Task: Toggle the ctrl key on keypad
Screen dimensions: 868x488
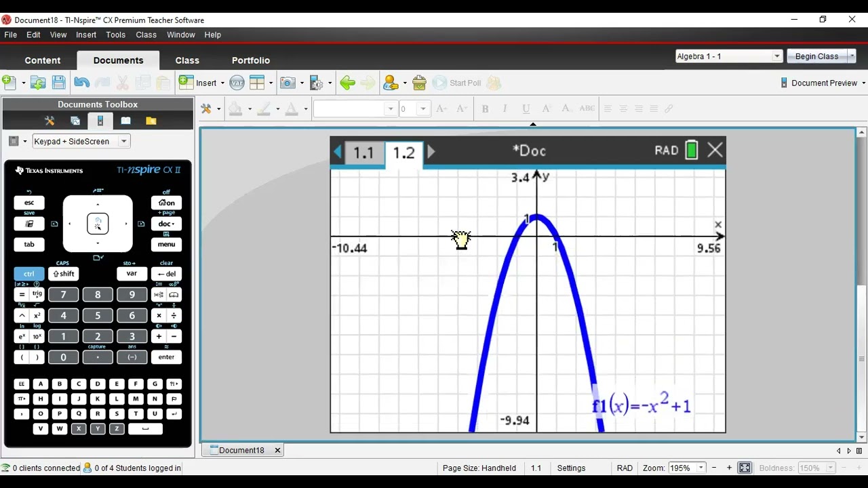Action: pyautogui.click(x=29, y=274)
